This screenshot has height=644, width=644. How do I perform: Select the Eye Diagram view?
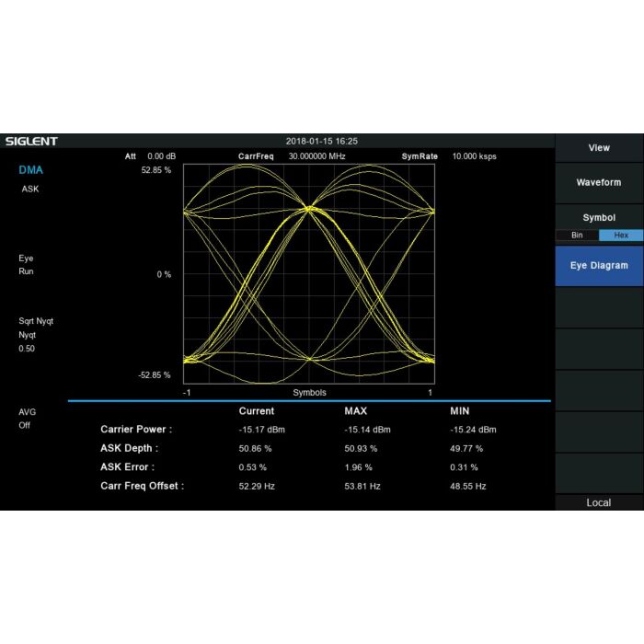[x=598, y=266]
